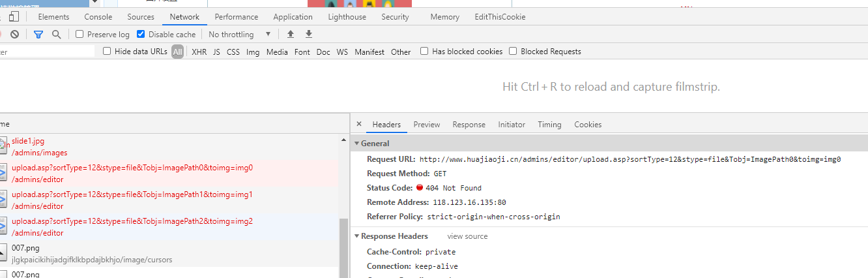Uncheck the Disable cache checkbox
The width and height of the screenshot is (868, 278).
tap(141, 35)
